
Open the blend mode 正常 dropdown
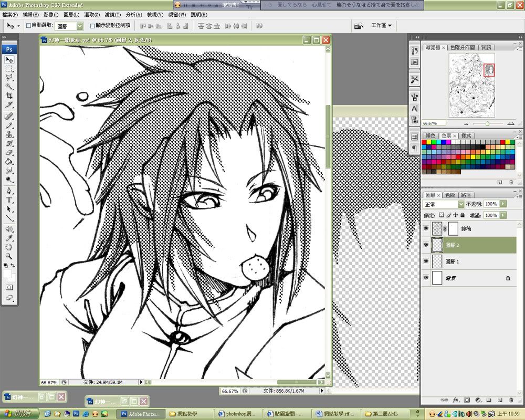461,204
